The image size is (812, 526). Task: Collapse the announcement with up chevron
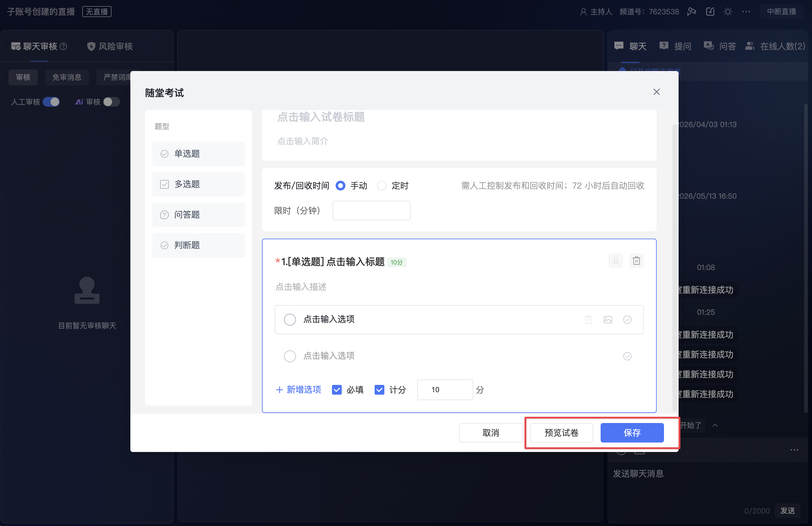pyautogui.click(x=715, y=425)
